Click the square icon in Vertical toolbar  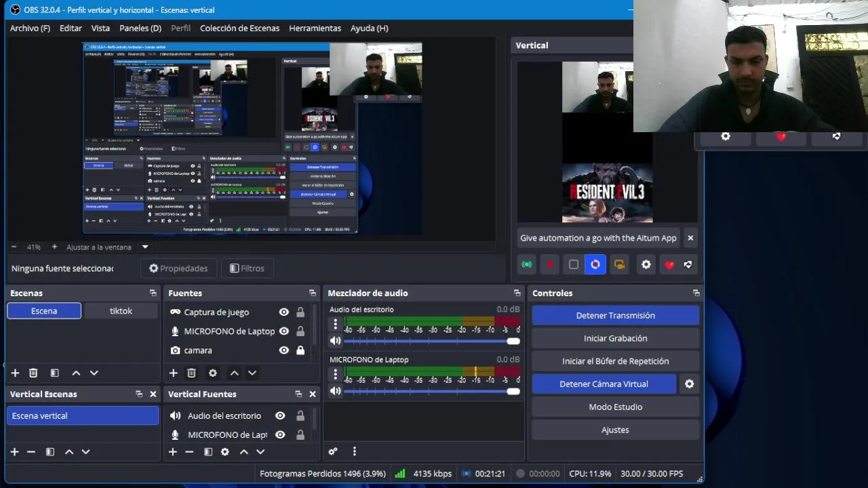574,264
